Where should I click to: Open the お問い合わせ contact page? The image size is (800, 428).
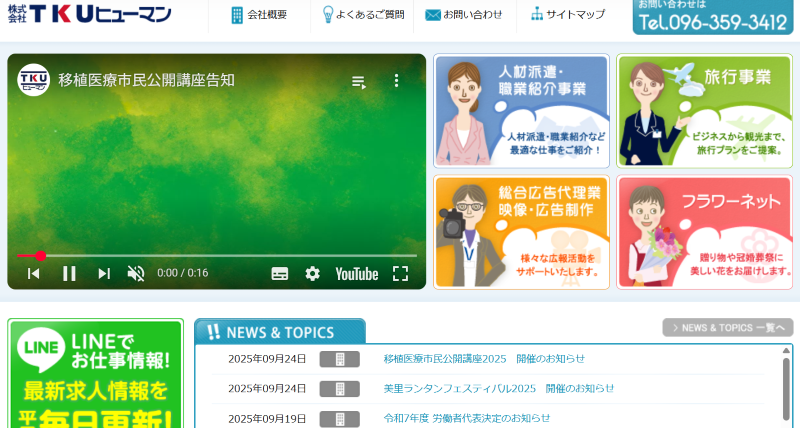tap(464, 15)
